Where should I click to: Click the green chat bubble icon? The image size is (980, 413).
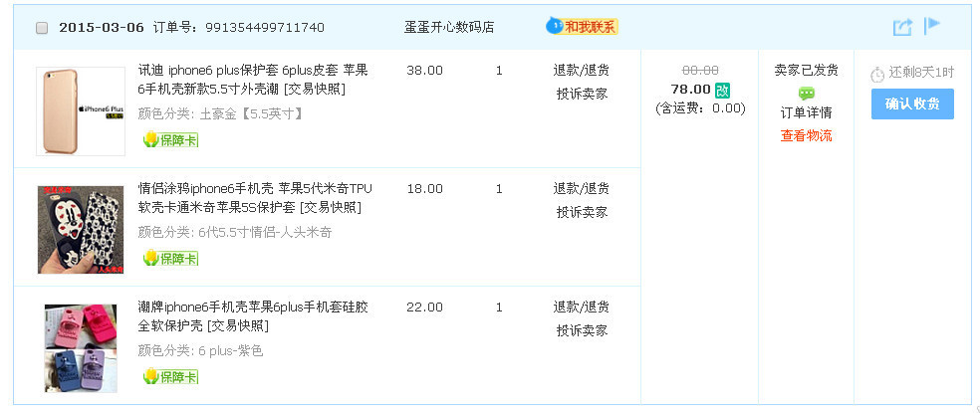tap(806, 93)
